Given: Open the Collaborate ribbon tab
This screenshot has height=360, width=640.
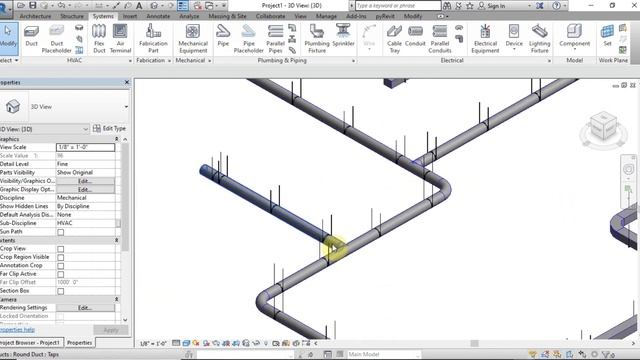Looking at the screenshot, I should [271, 16].
